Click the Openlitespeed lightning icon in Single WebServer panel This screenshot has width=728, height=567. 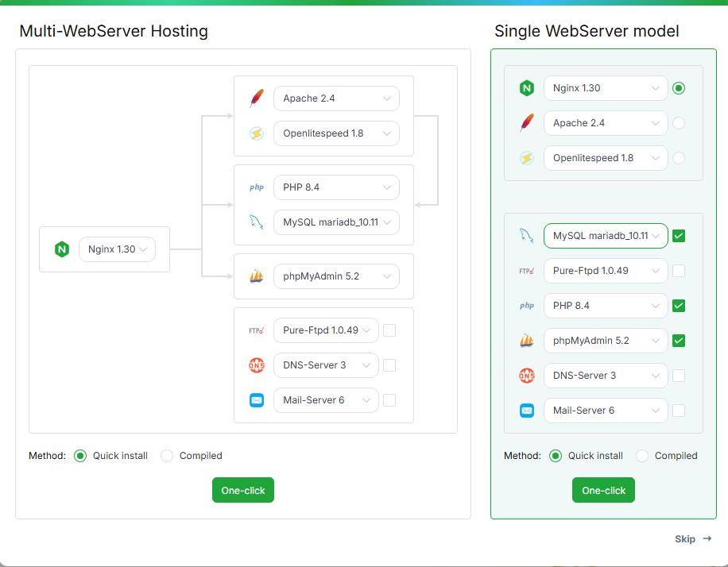pyautogui.click(x=527, y=158)
